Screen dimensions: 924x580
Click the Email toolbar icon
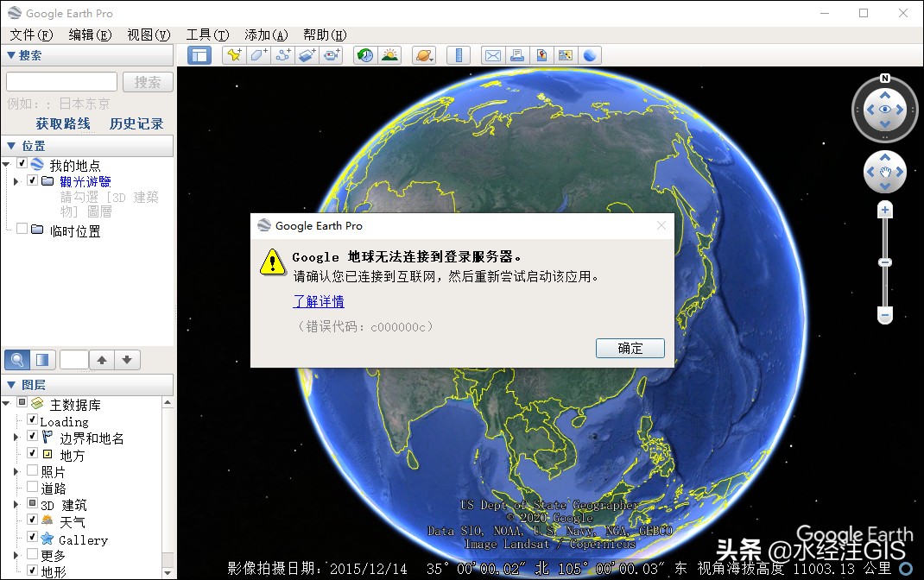(x=493, y=54)
